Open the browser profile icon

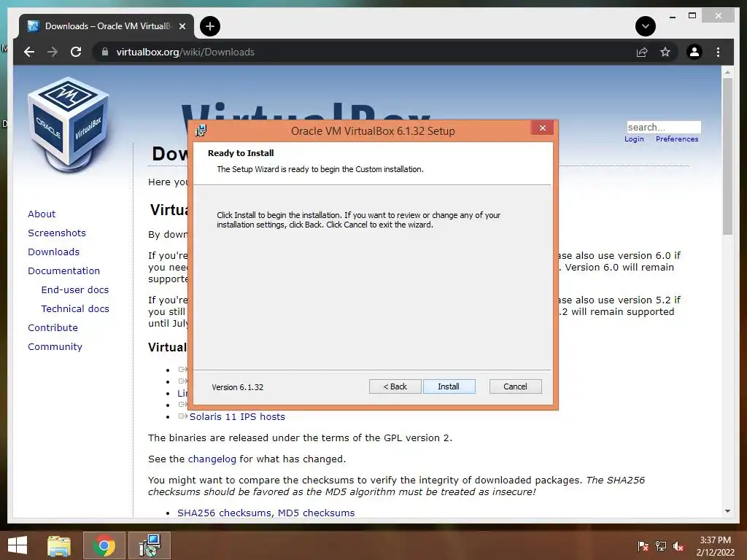[694, 52]
